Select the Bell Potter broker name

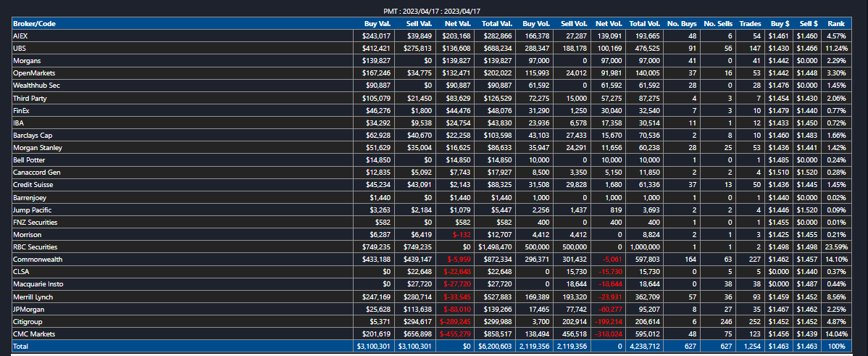(x=29, y=160)
